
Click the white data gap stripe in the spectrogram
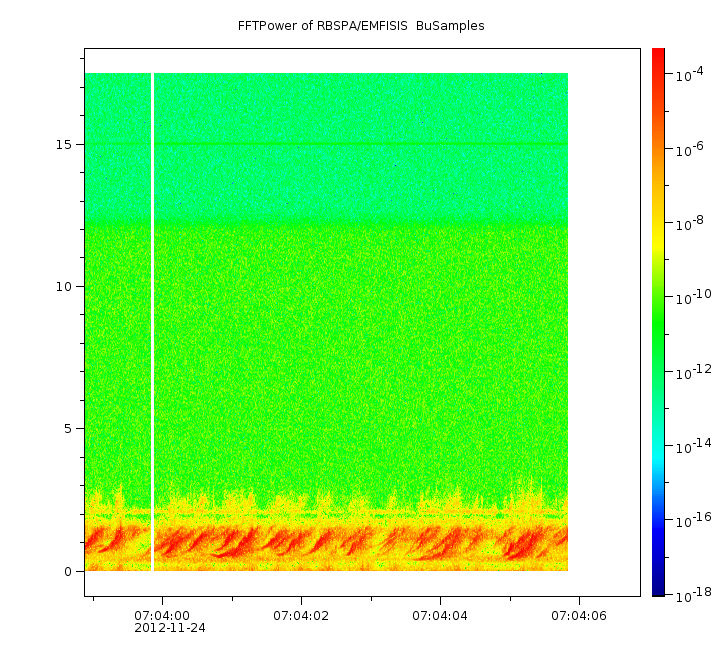(x=152, y=322)
